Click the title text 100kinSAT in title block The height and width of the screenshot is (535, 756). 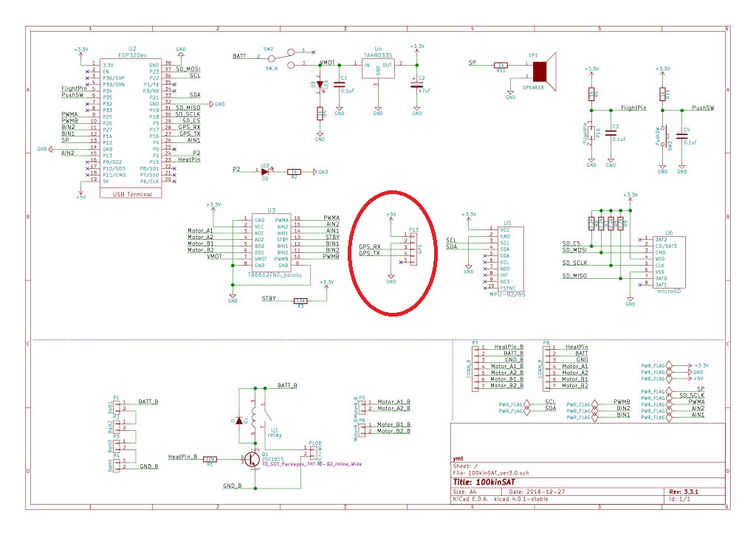488,480
